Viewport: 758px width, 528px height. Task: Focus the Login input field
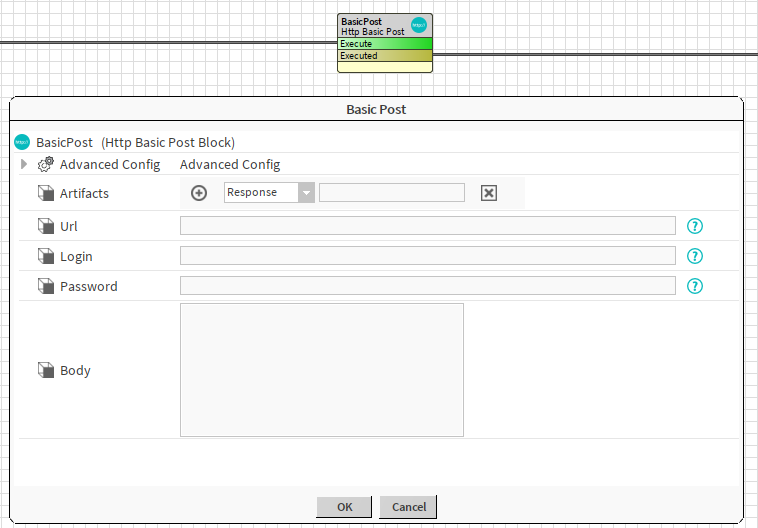point(427,256)
